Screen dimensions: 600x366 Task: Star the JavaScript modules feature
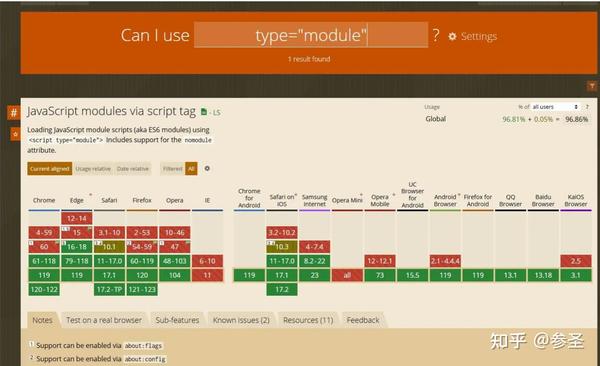pos(15,134)
